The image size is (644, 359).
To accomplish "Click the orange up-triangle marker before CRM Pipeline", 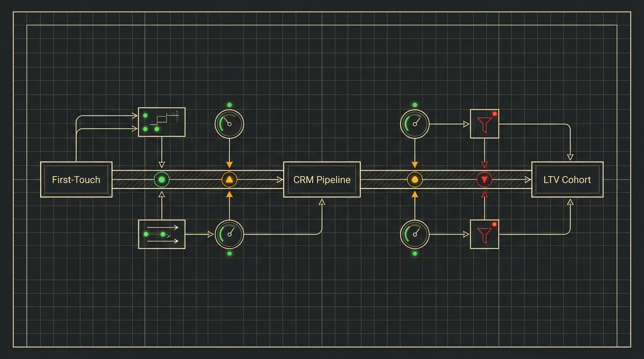I will 229,179.
